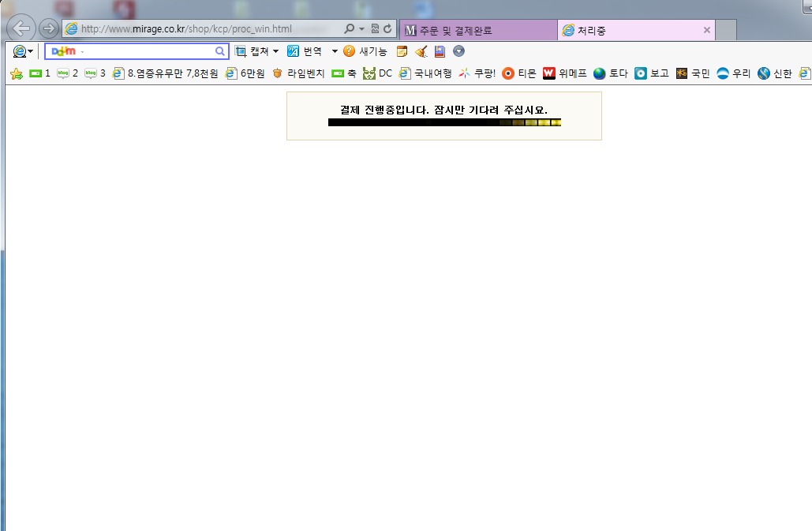
Task: Open the memo notepad icon in the toolbar
Action: click(402, 51)
